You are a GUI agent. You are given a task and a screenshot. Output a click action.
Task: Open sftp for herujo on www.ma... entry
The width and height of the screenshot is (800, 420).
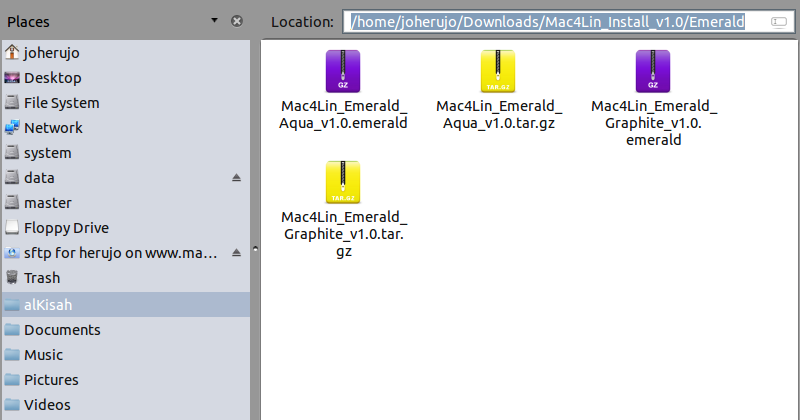click(x=120, y=253)
